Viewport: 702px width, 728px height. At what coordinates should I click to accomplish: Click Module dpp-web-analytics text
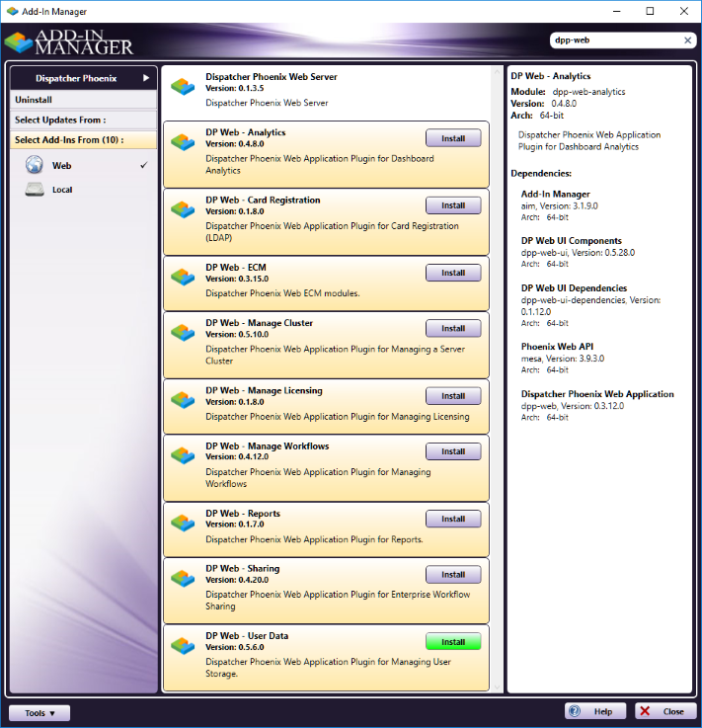(x=568, y=92)
